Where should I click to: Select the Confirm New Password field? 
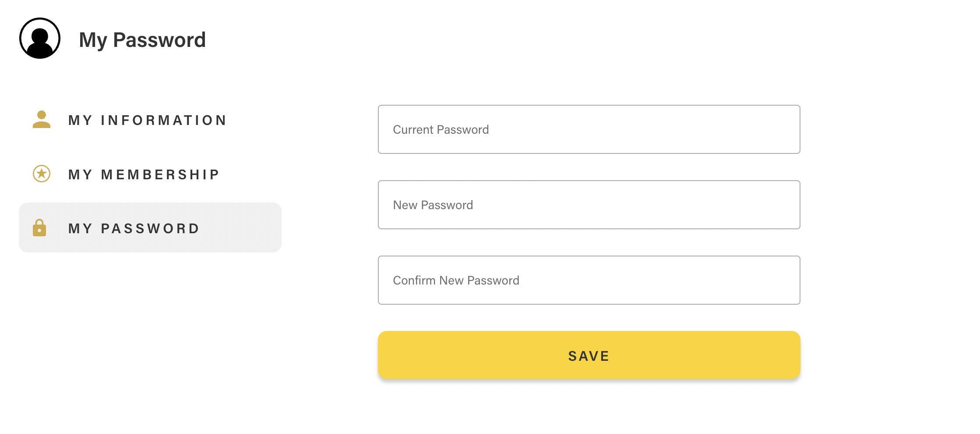(x=589, y=280)
